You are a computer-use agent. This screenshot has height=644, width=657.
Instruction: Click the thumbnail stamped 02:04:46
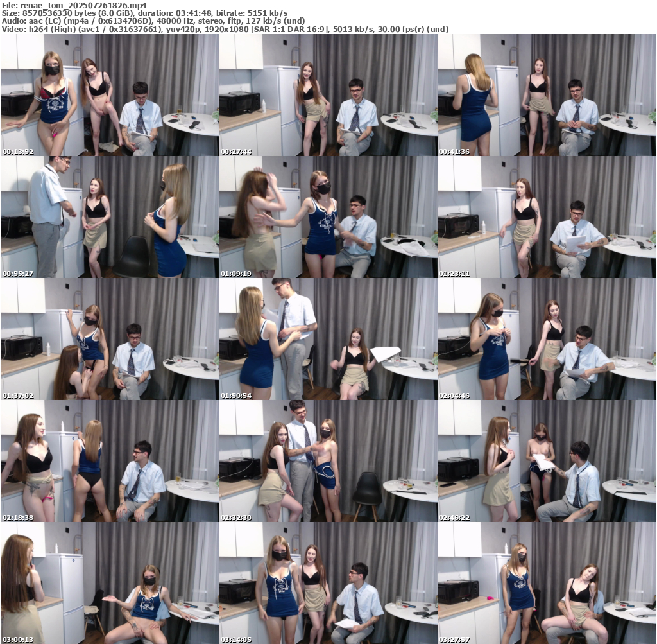click(547, 339)
